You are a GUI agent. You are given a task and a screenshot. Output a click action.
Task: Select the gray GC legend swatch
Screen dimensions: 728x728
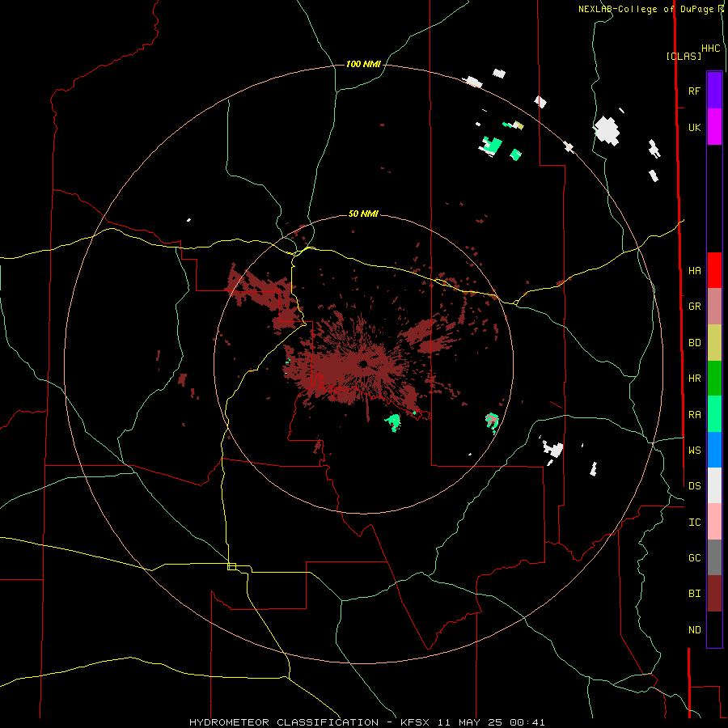point(714,557)
